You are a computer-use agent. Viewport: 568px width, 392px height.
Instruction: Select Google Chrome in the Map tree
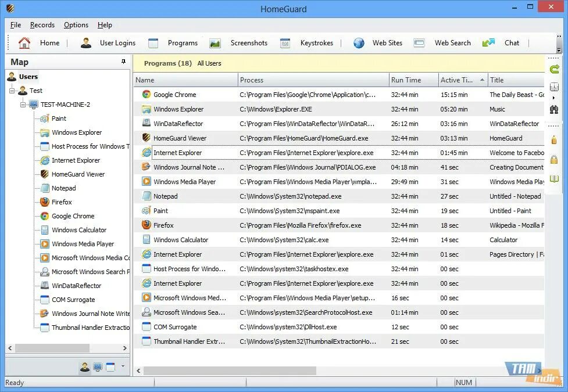[x=67, y=216]
